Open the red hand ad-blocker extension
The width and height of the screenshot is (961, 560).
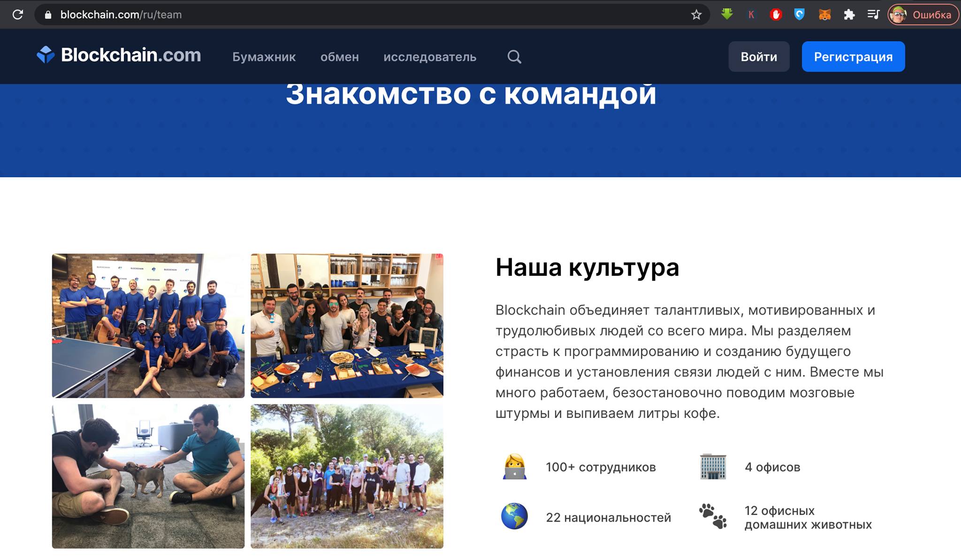pyautogui.click(x=776, y=15)
